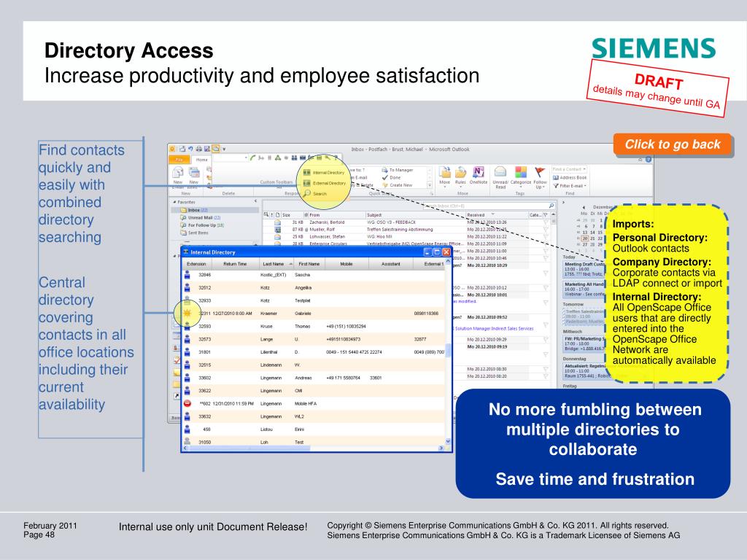Select the Lingemann WL2 row
Image resolution: width=747 pixels, height=560 pixels.
tap(314, 416)
